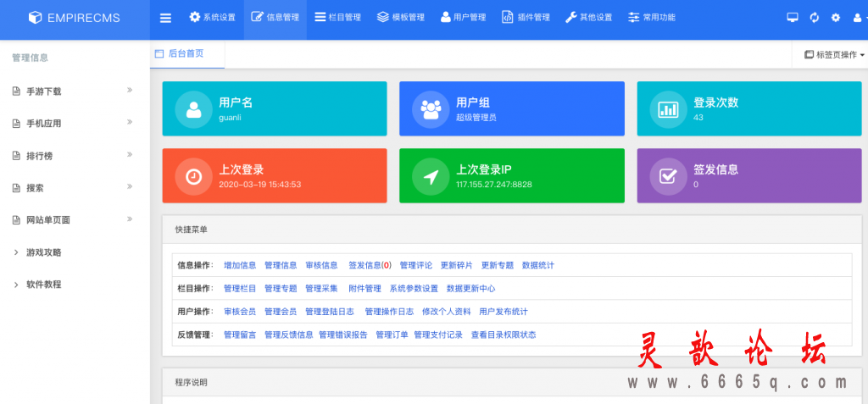The image size is (868, 404).
Task: Open 系统设置 menu in top bar
Action: (212, 17)
